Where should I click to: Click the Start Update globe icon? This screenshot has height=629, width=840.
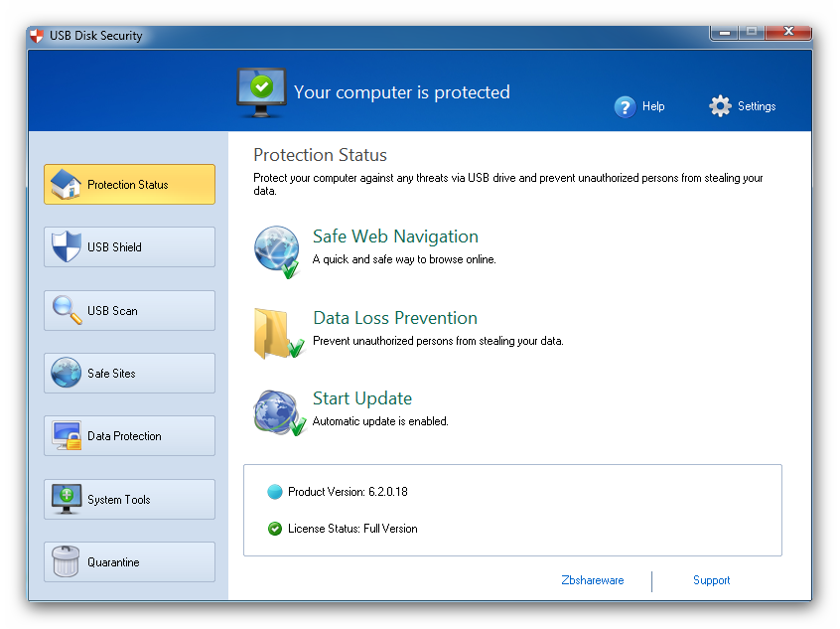coord(279,412)
